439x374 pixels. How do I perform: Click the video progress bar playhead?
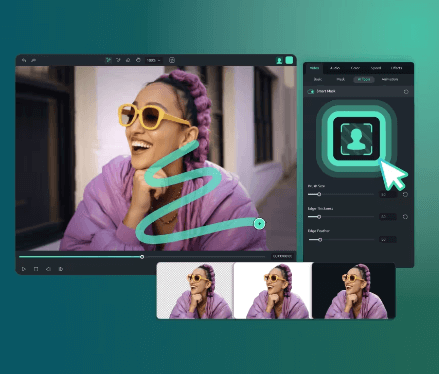pos(142,257)
